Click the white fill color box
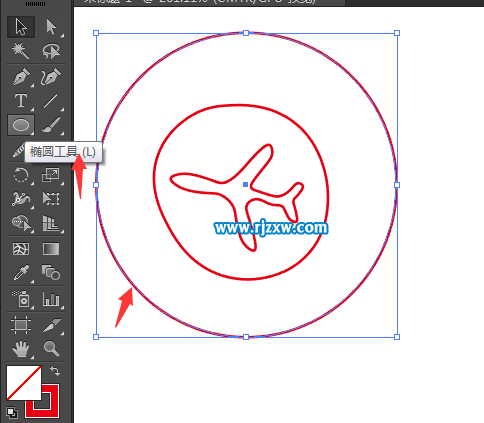The height and width of the screenshot is (423, 484). tap(24, 383)
